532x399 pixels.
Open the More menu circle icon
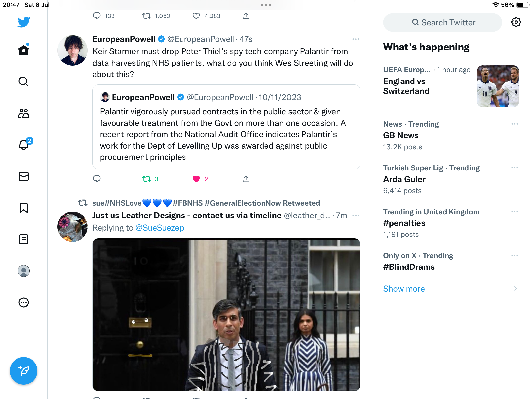point(24,302)
